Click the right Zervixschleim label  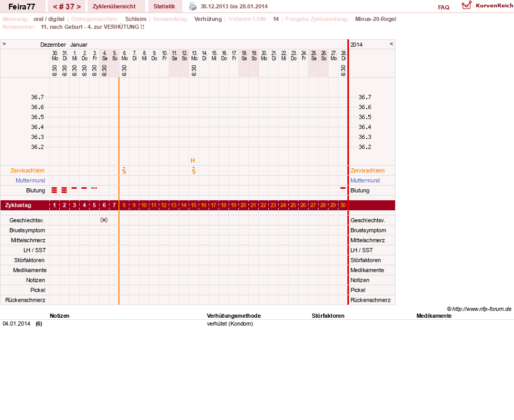point(367,170)
